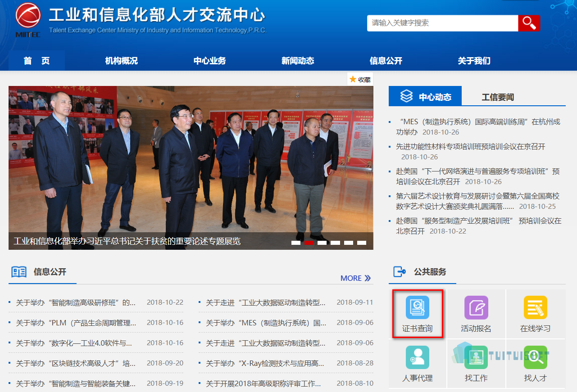Open the 数字化—工业4.0软件 notice
577x392 pixels.
click(74, 343)
